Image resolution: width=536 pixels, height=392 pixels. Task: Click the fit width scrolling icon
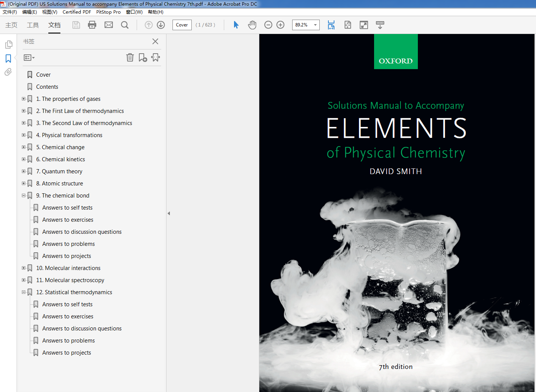331,25
